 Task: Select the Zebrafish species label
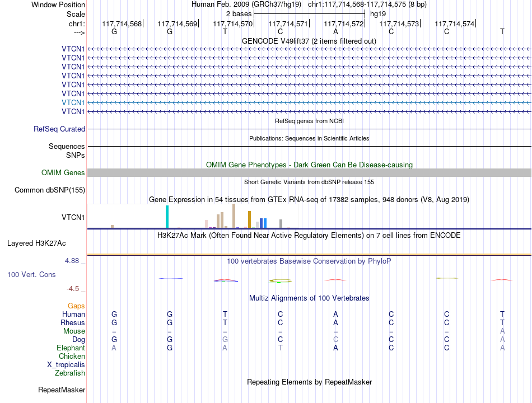[x=70, y=373]
